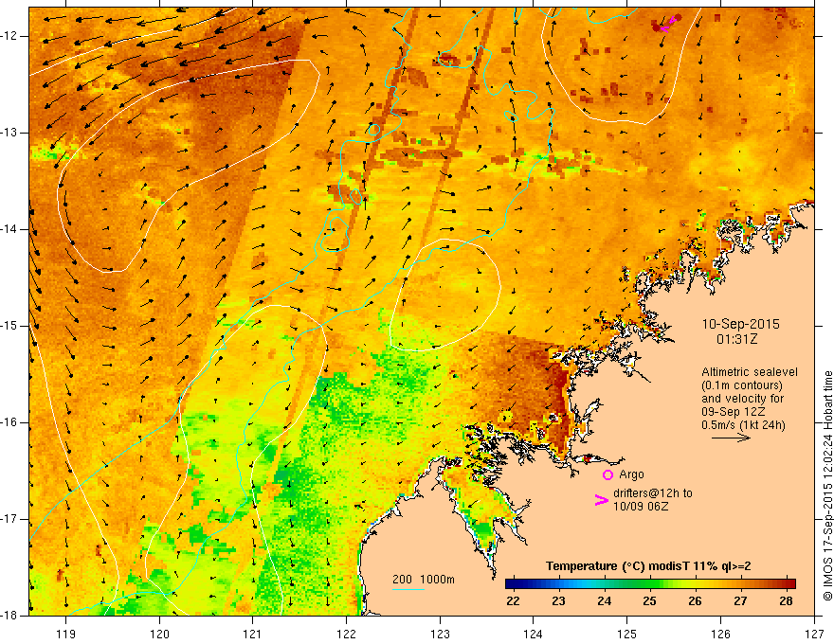834x644 pixels.
Task: Click colorbar tick label 23
Action: coord(558,601)
